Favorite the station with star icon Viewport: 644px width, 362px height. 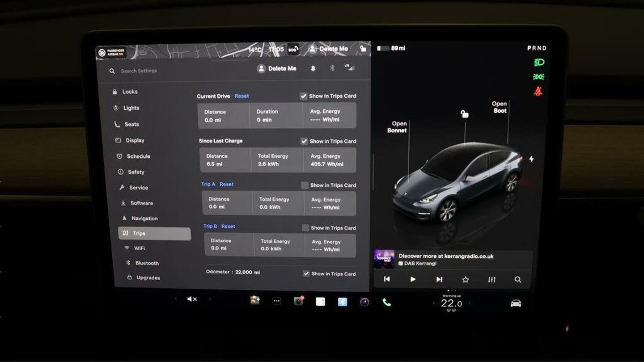(x=466, y=280)
